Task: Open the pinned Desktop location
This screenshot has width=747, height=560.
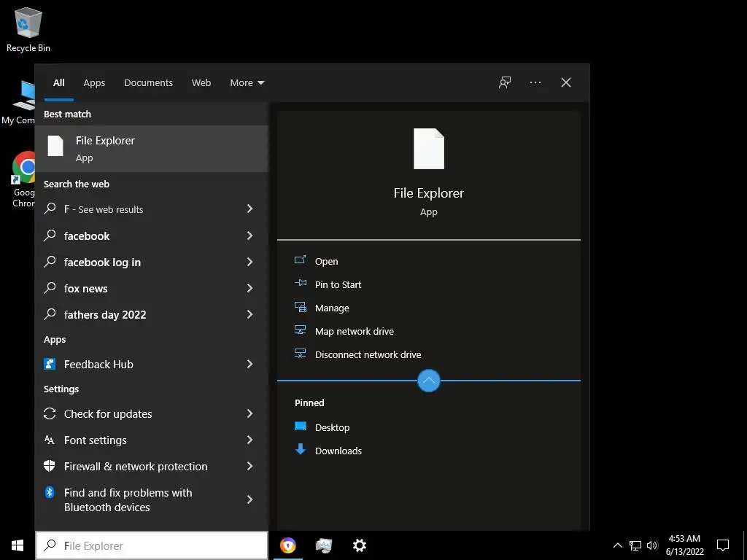Action: [332, 427]
